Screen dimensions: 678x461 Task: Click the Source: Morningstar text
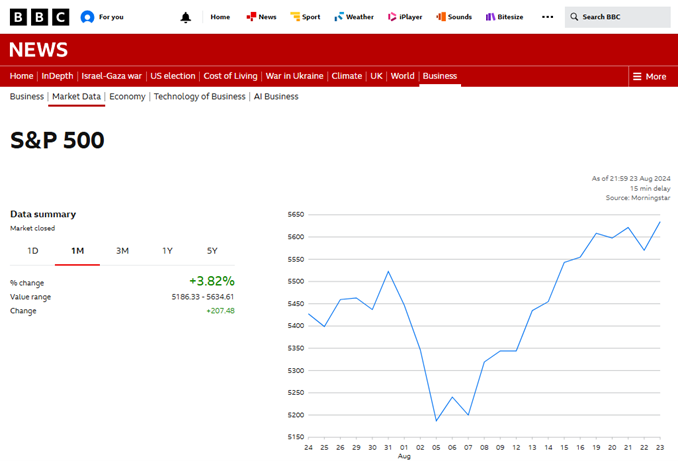click(x=638, y=198)
